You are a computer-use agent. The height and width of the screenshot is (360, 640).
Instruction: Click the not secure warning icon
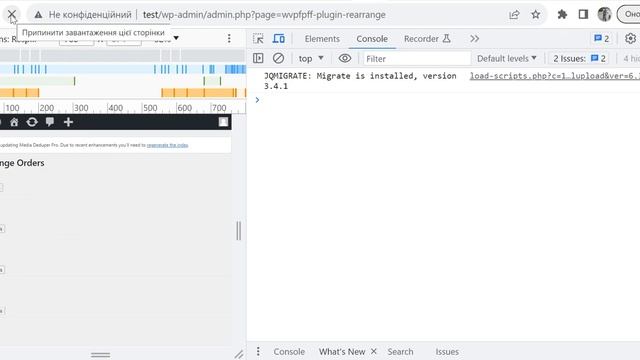click(x=38, y=15)
